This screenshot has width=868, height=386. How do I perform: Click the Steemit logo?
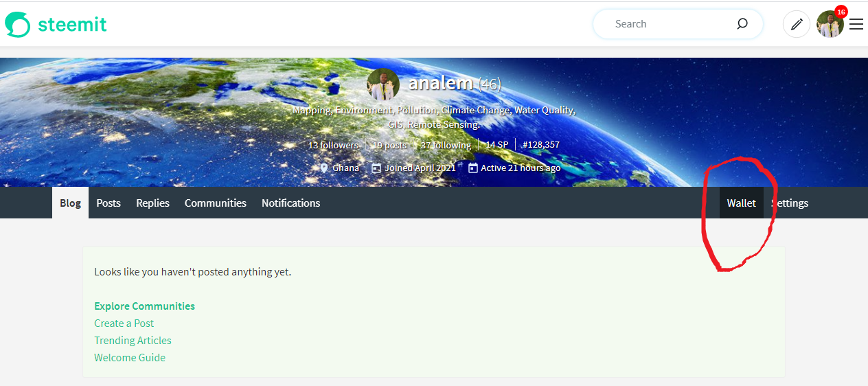56,25
